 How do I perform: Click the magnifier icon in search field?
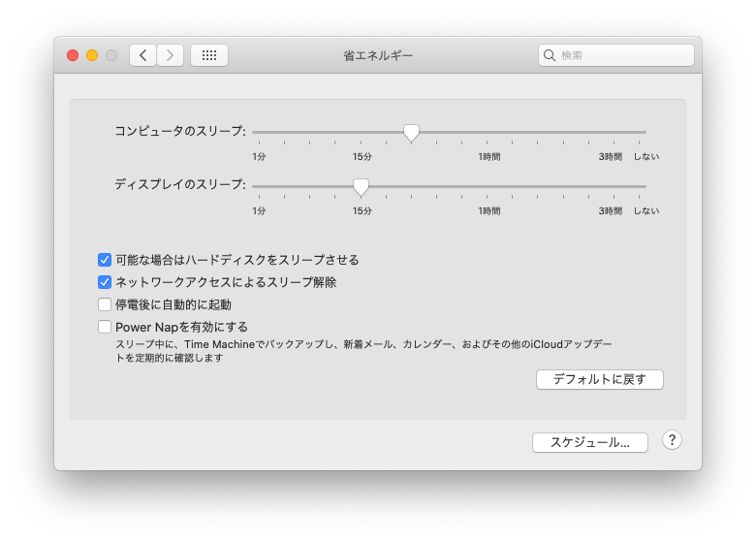[550, 55]
